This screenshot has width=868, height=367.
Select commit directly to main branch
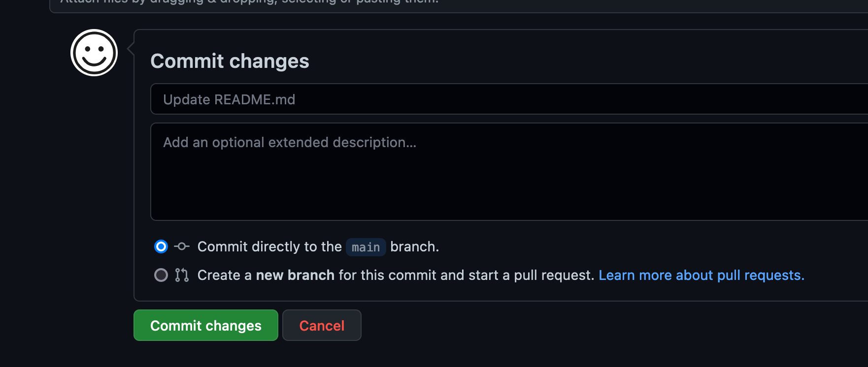point(161,246)
